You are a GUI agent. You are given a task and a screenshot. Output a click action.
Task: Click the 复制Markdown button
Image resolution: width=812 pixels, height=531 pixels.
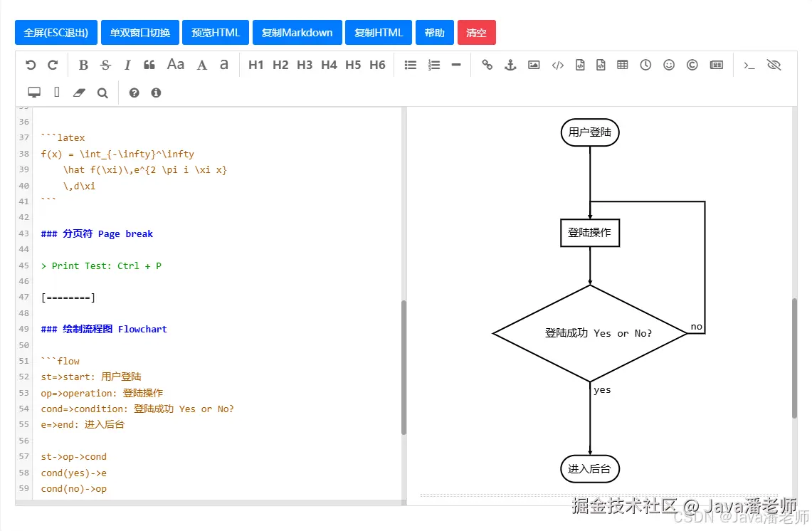[297, 32]
